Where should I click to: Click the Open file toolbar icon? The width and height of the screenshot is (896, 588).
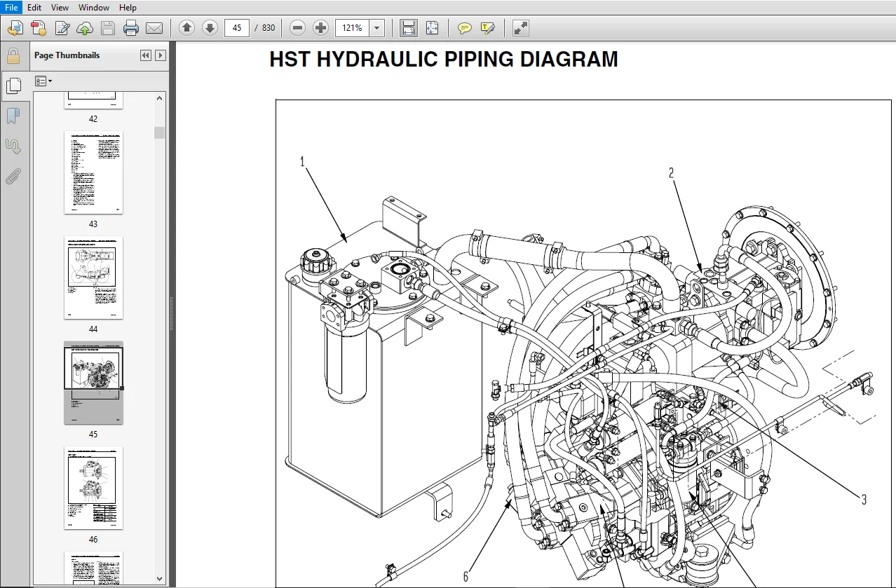[15, 28]
